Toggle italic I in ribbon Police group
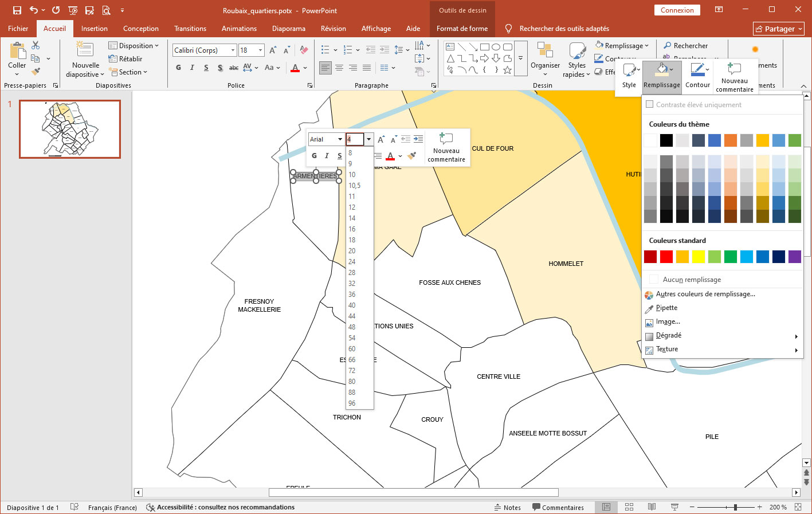Screen dimensions: 812x514 coord(192,68)
